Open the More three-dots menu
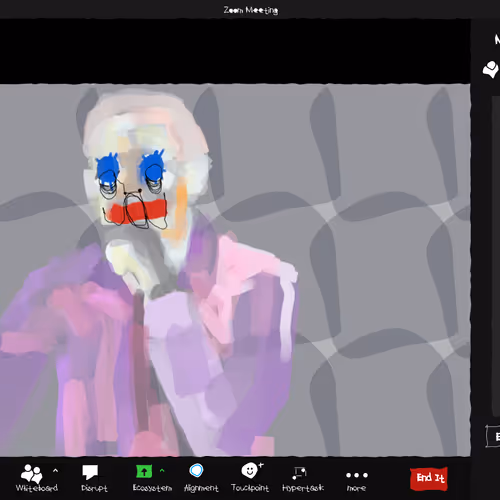This screenshot has width=500, height=500. point(357,475)
